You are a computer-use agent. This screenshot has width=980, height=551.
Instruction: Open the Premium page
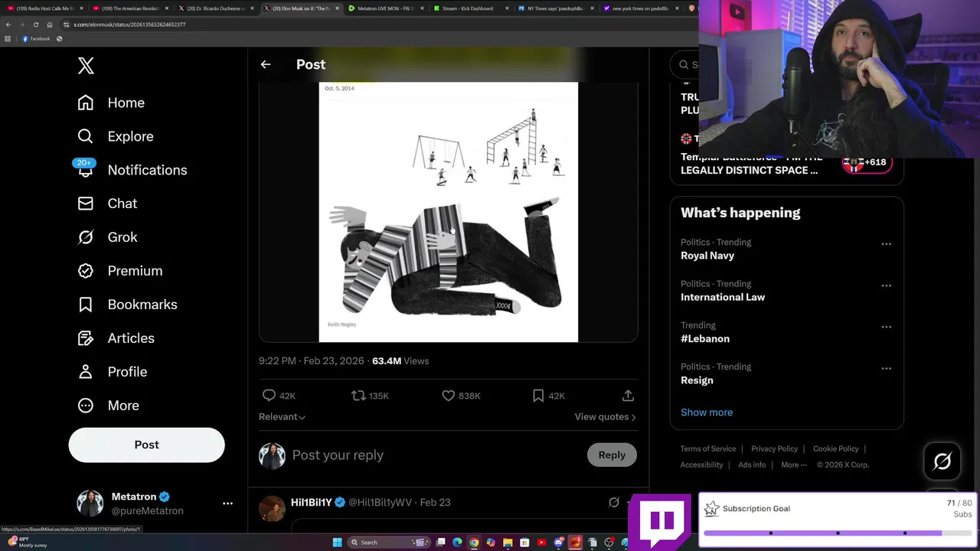tap(119, 271)
